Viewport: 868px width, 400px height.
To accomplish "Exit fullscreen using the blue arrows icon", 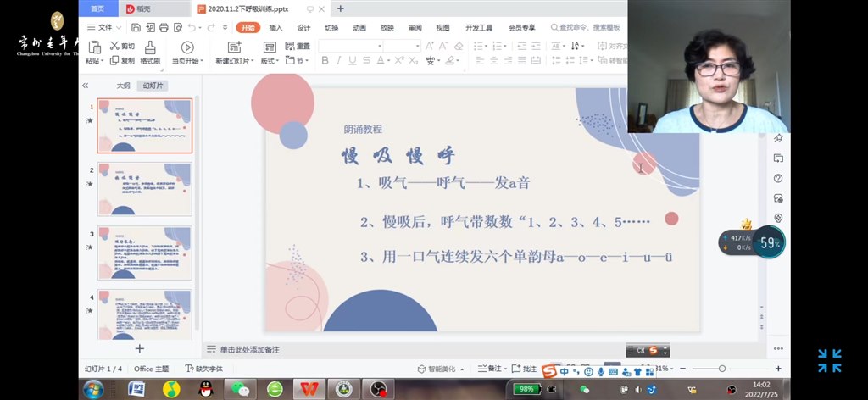I will [x=829, y=360].
